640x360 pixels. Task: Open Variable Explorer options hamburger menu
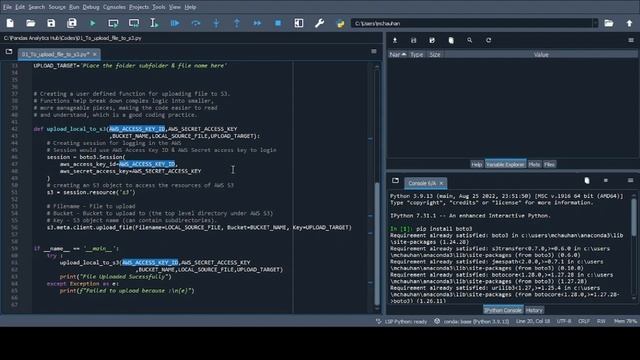pos(631,40)
